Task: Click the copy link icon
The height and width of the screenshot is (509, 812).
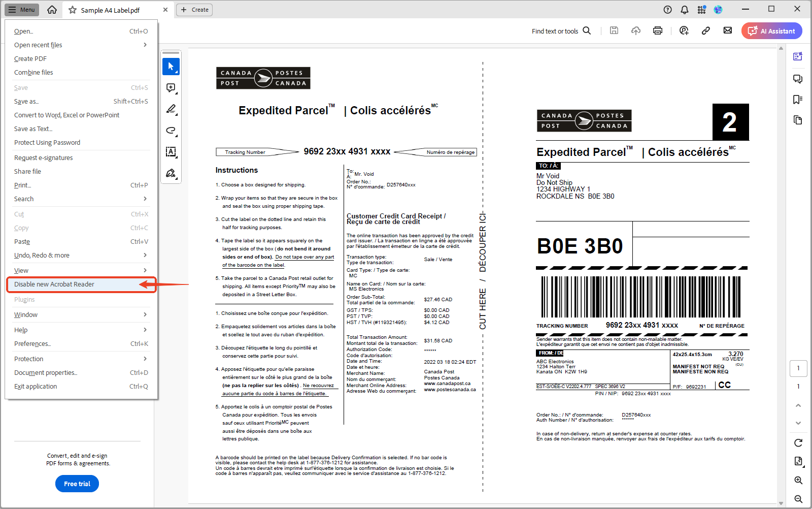Action: pyautogui.click(x=706, y=30)
